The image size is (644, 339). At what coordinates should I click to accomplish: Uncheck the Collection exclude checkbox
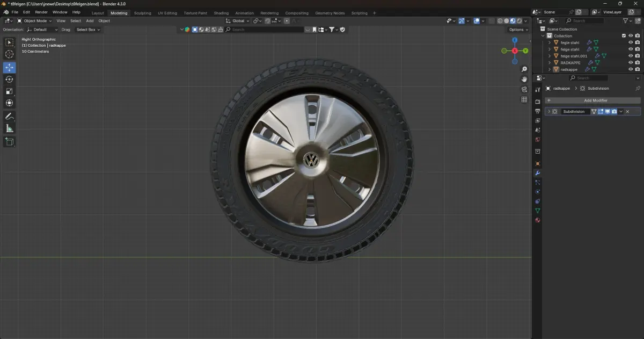(624, 36)
